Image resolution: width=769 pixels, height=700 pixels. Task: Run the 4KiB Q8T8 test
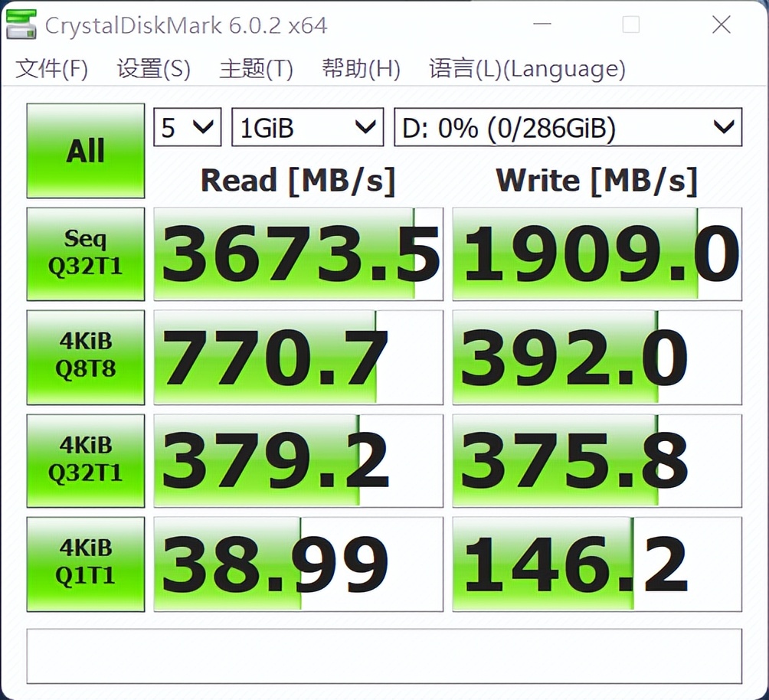click(84, 356)
